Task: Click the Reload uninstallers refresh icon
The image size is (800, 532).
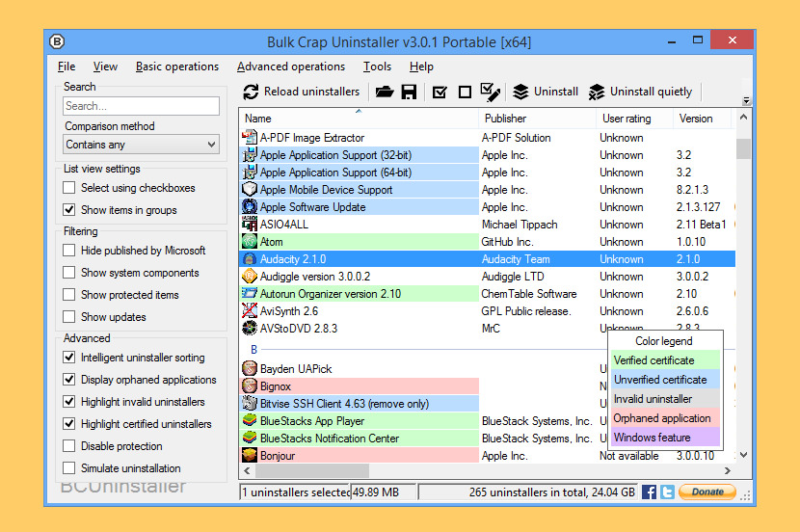Action: (x=251, y=92)
